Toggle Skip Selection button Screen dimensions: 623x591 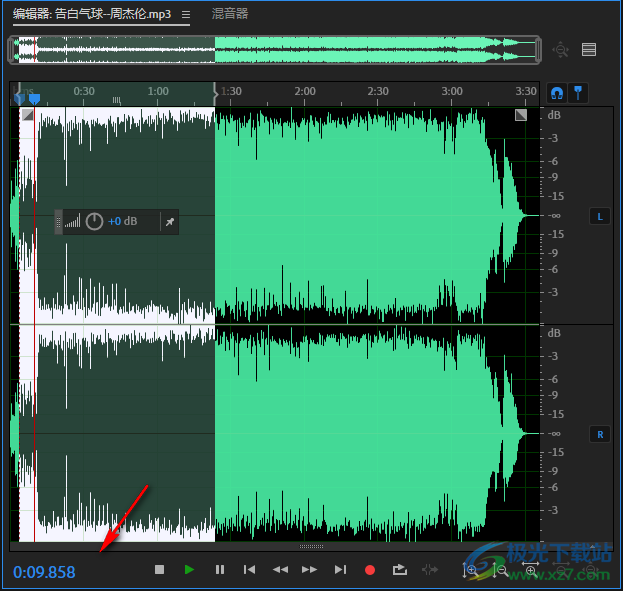coord(430,570)
